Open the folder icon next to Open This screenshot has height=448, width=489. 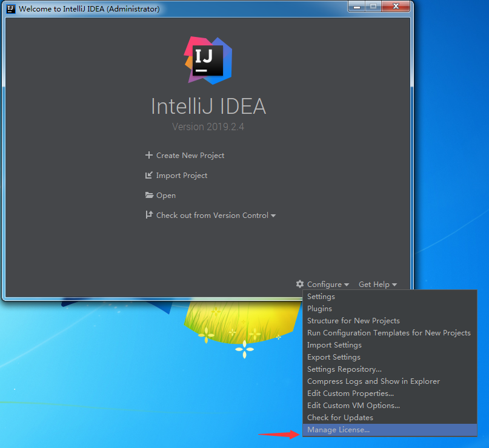tap(149, 195)
